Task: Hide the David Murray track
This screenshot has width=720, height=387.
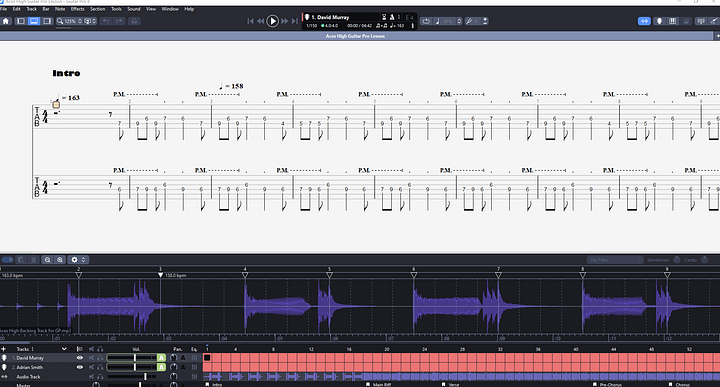Action: pos(79,358)
